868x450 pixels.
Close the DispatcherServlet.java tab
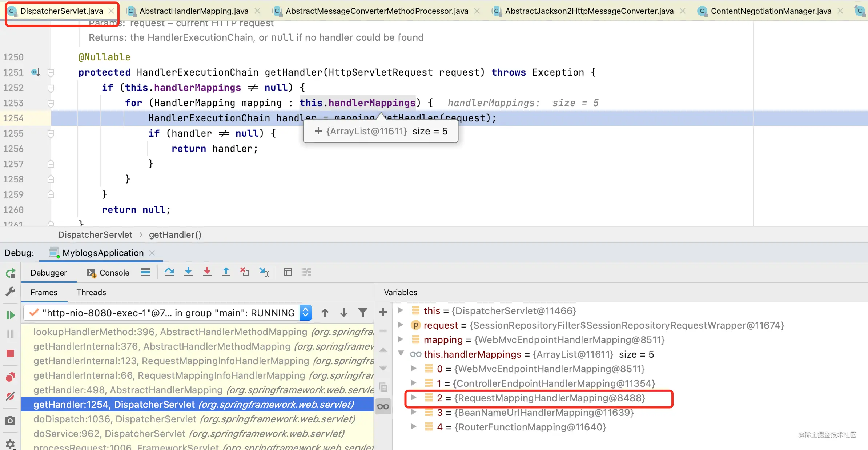111,11
